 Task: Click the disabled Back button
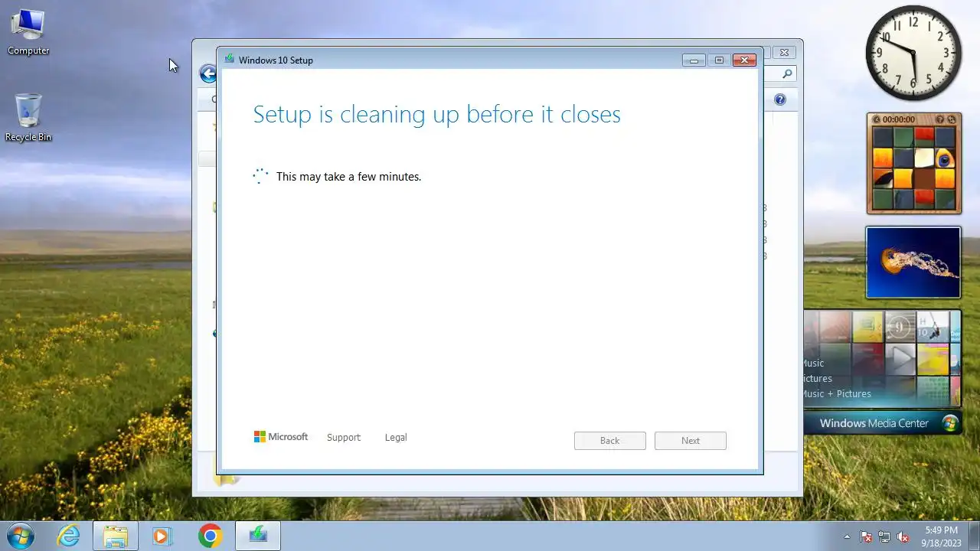(x=609, y=440)
